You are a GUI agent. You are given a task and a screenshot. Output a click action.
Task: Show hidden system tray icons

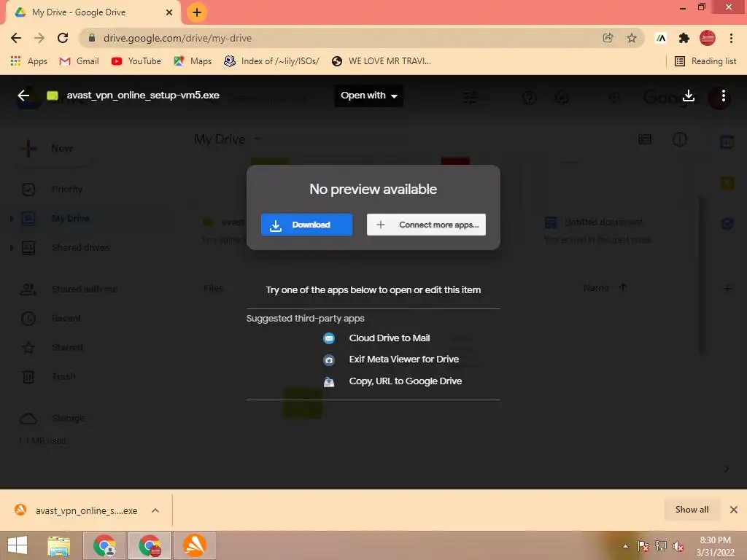point(625,546)
